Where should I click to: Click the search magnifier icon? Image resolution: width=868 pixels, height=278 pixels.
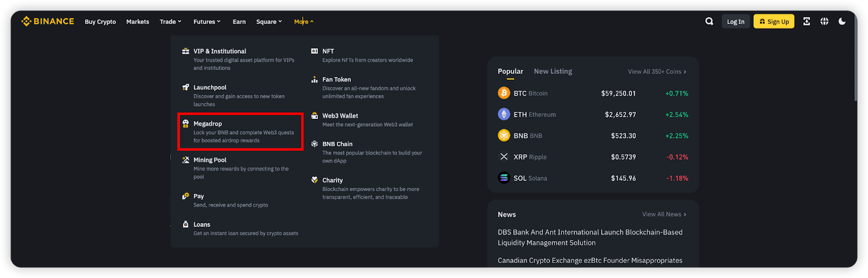click(x=709, y=21)
